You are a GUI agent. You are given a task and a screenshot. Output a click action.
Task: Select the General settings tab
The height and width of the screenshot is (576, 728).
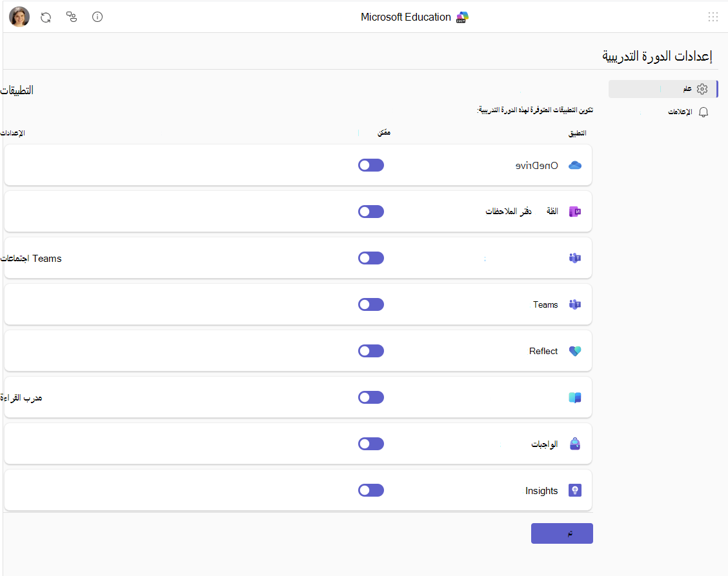click(x=663, y=88)
